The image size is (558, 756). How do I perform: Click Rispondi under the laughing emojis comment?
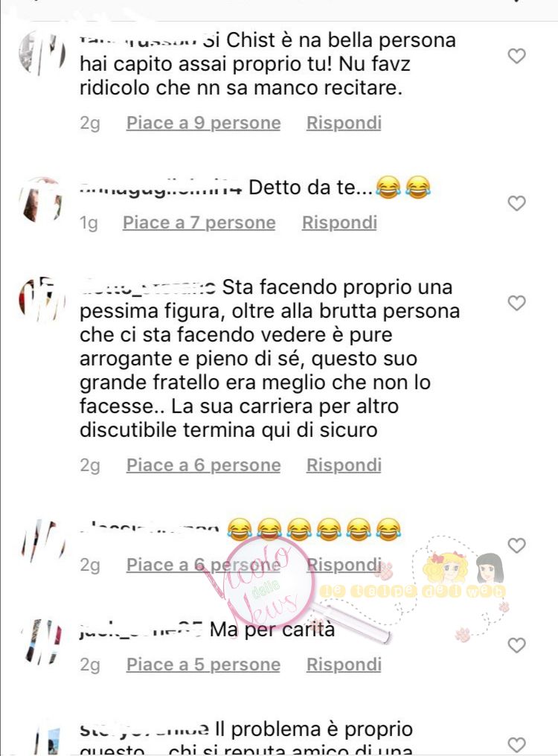click(x=344, y=565)
